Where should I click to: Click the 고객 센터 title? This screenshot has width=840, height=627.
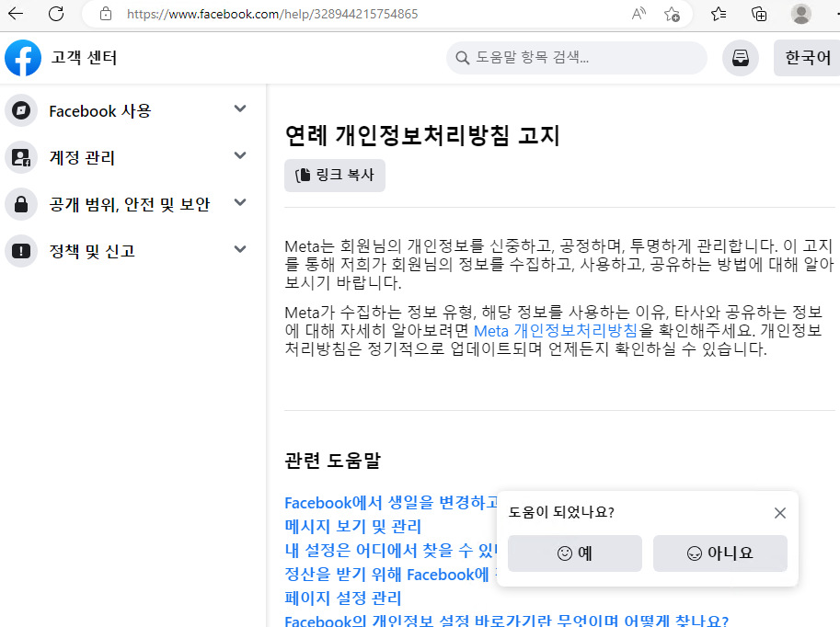click(x=84, y=57)
